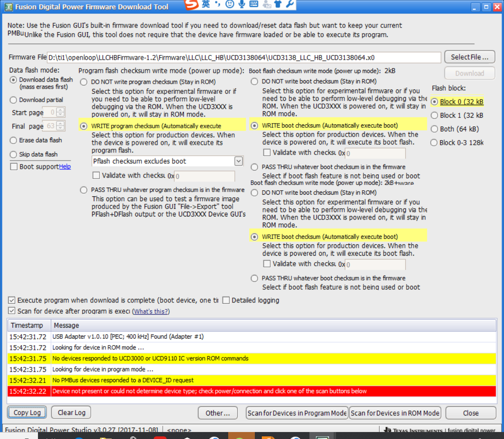The image size is (504, 439).
Task: Click Scan for Devices in ROM Mode
Action: click(x=395, y=413)
